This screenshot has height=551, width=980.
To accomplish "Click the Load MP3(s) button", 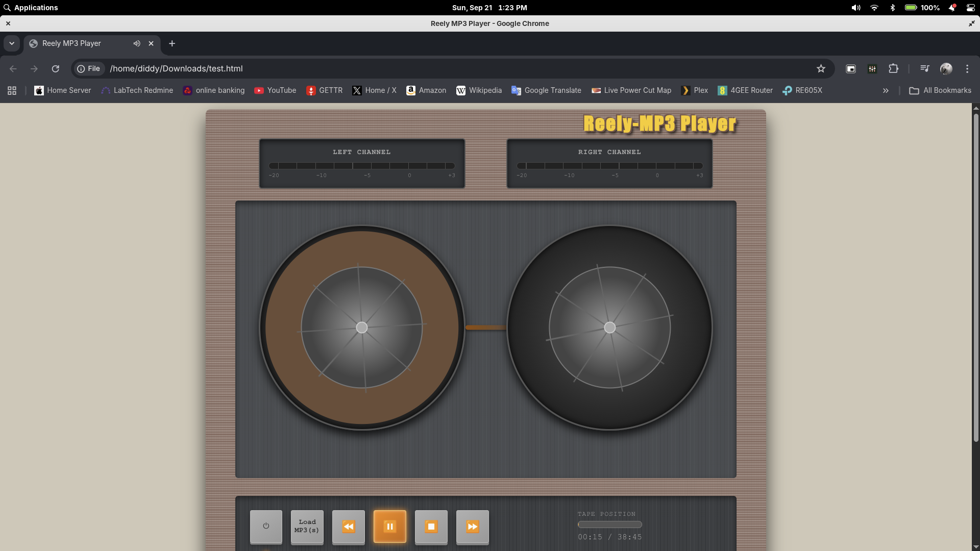I will coord(307,526).
